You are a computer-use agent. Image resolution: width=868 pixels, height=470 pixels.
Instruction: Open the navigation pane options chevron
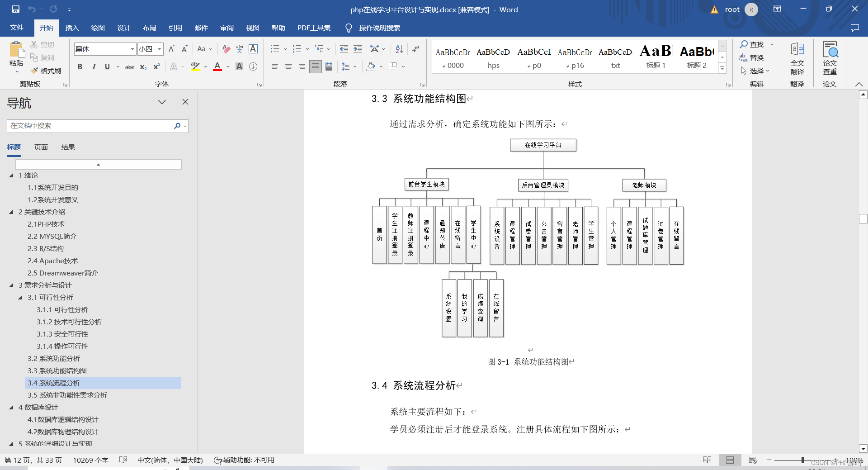tap(162, 102)
